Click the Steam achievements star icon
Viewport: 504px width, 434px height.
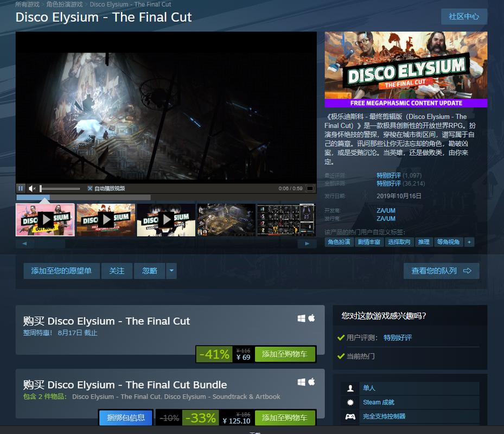coord(350,402)
